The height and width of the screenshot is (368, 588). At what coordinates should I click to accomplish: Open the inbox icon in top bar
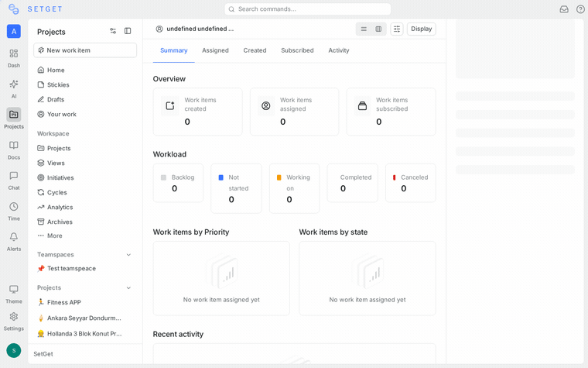(x=564, y=9)
